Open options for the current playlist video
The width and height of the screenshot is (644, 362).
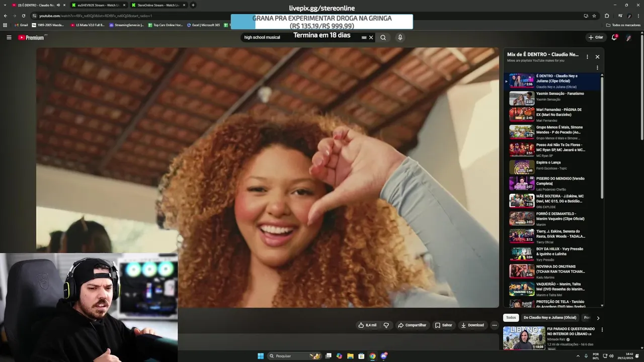(597, 67)
